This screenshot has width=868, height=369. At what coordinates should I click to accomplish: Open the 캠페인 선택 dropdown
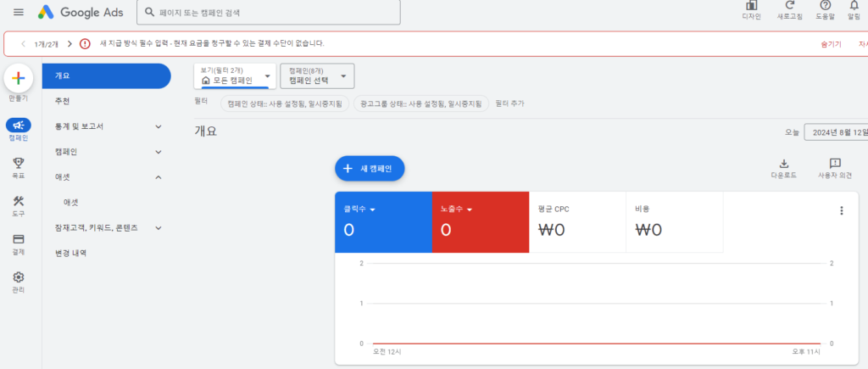tap(317, 75)
